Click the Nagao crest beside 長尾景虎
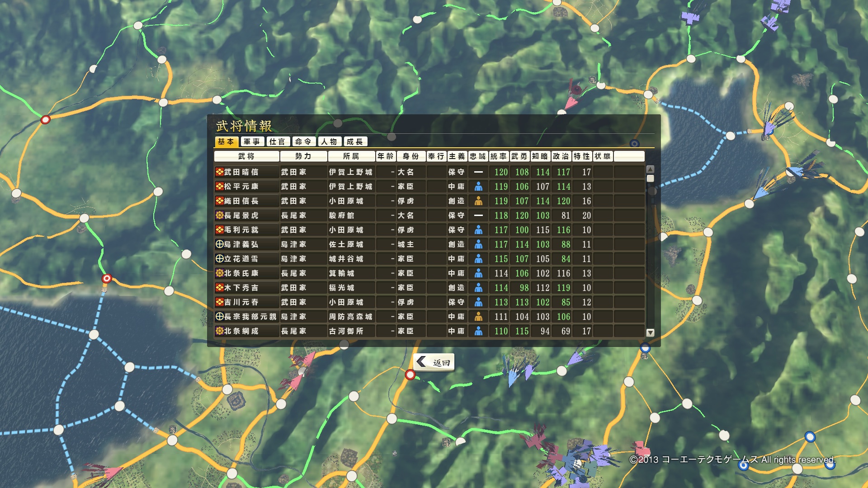868x488 pixels. [220, 215]
